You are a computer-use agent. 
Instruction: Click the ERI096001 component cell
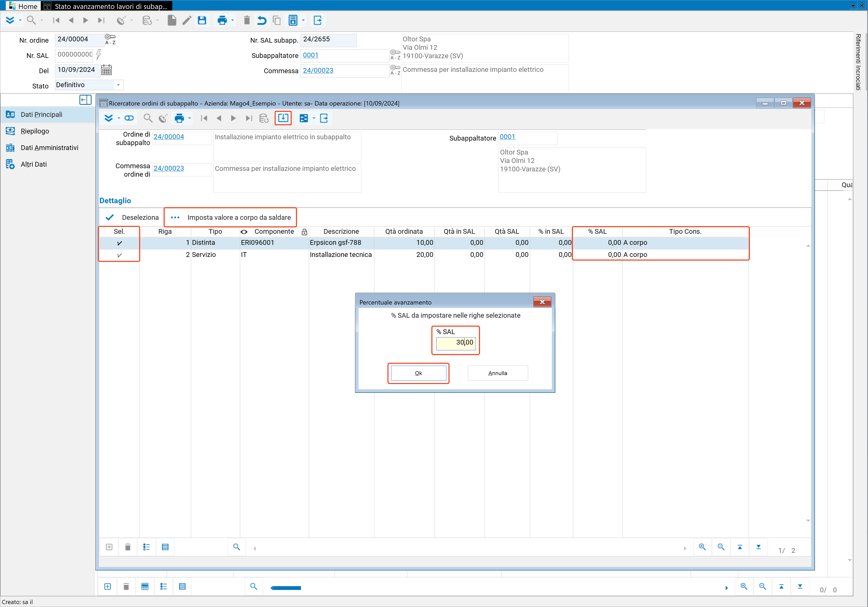tap(274, 243)
